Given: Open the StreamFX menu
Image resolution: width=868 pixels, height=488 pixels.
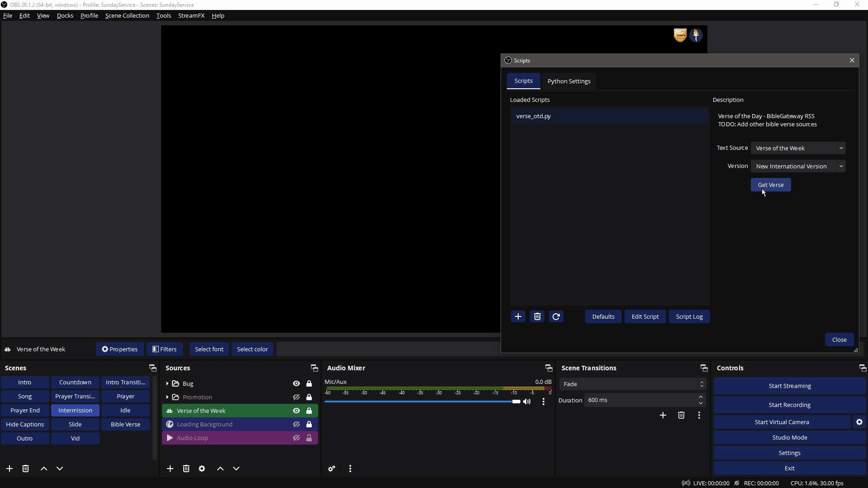Looking at the screenshot, I should coord(191,15).
